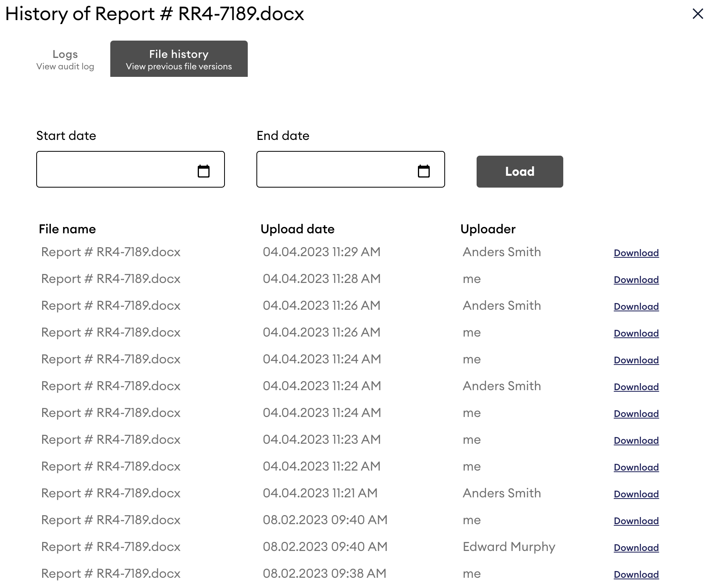This screenshot has width=709, height=588.
Task: Select the 04.04.2023 11:21 AM date cell
Action: (x=320, y=493)
